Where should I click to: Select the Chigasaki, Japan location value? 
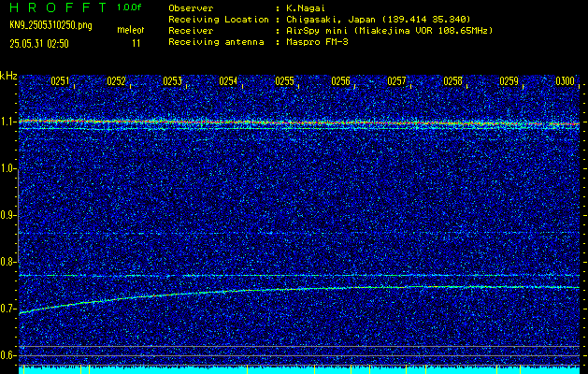pyautogui.click(x=379, y=20)
